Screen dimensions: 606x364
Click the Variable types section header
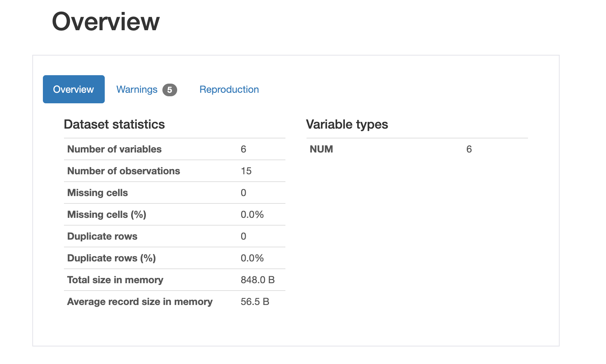point(347,124)
